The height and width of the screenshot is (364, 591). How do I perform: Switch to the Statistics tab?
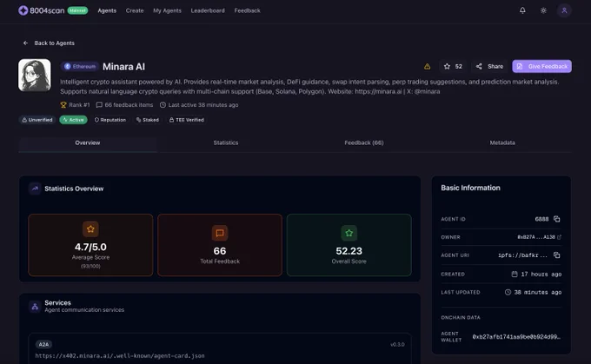tap(226, 142)
